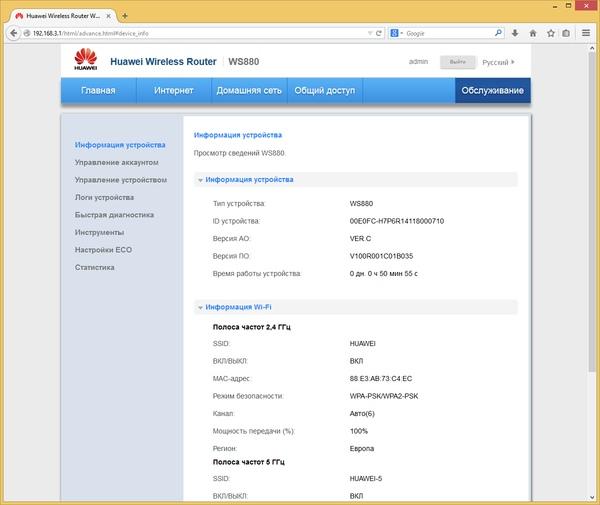Open the Google search engine selector icon
The width and height of the screenshot is (600, 505).
[x=396, y=33]
